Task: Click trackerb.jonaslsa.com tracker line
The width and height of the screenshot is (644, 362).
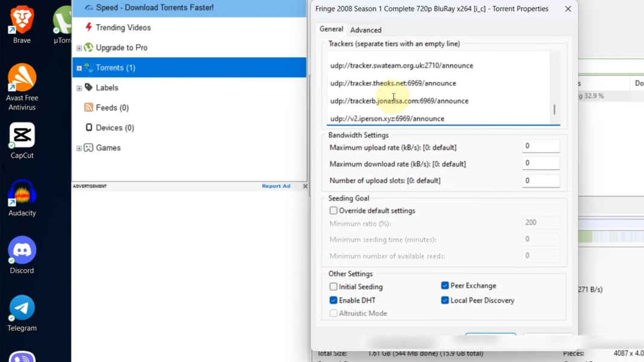Action: (x=399, y=101)
